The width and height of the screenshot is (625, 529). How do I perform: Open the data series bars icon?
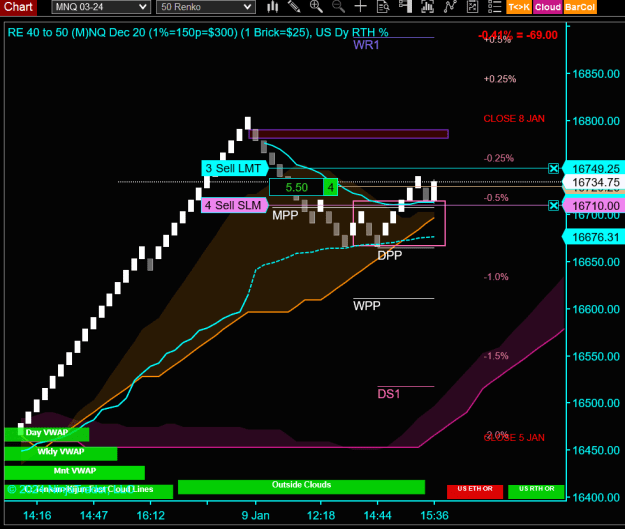tap(427, 7)
